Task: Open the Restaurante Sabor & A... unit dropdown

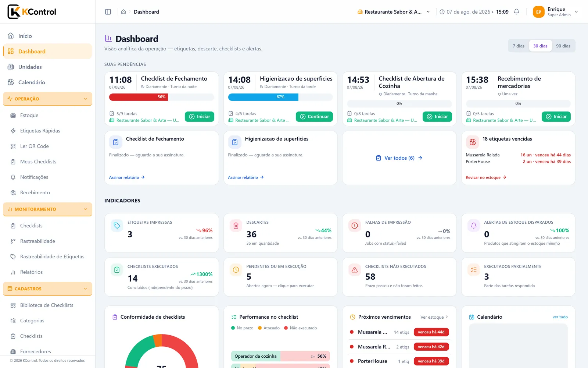Action: (394, 12)
